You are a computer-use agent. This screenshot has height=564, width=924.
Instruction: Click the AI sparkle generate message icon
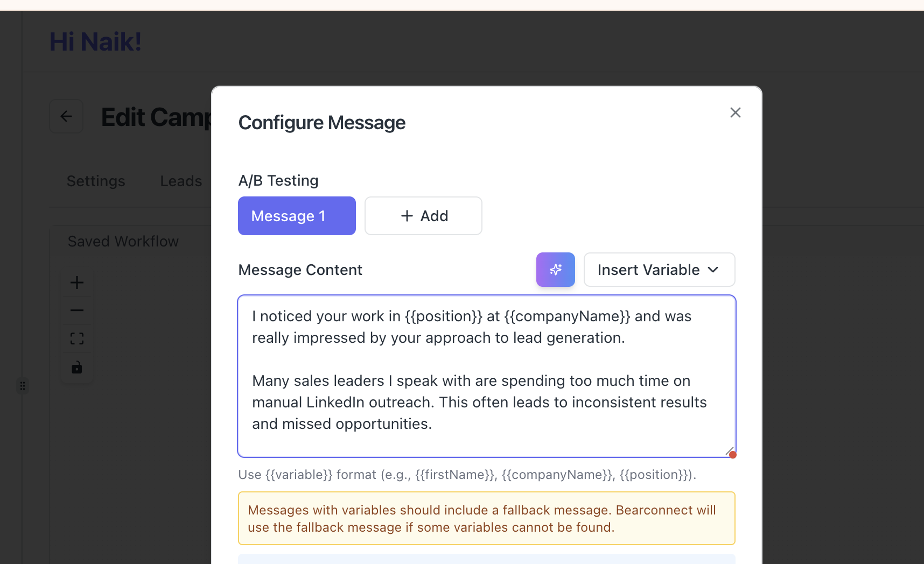pos(555,270)
